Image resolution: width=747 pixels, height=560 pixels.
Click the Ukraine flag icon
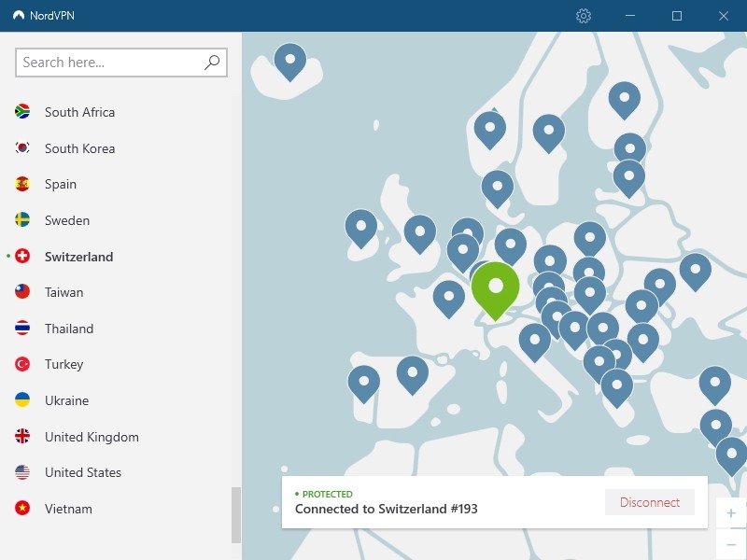22,399
